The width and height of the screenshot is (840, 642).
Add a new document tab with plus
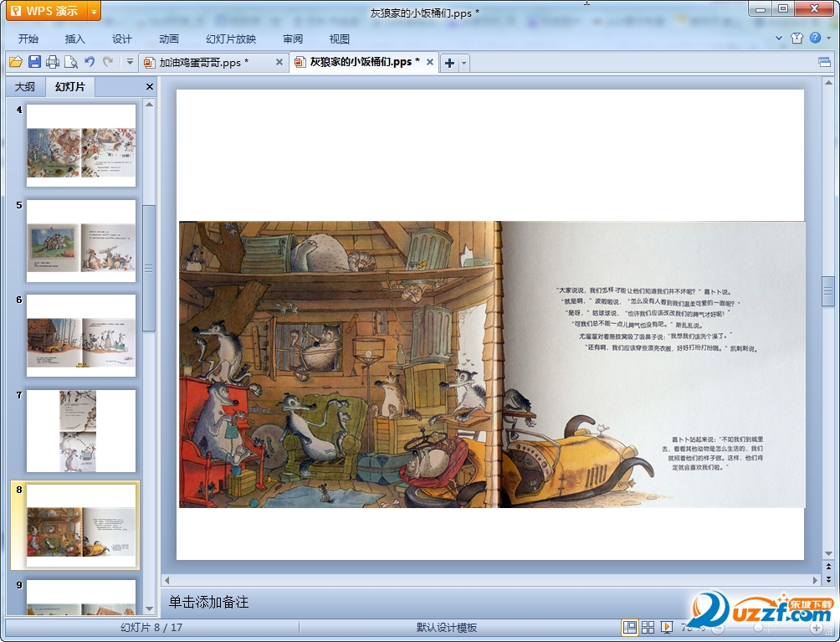click(x=449, y=63)
